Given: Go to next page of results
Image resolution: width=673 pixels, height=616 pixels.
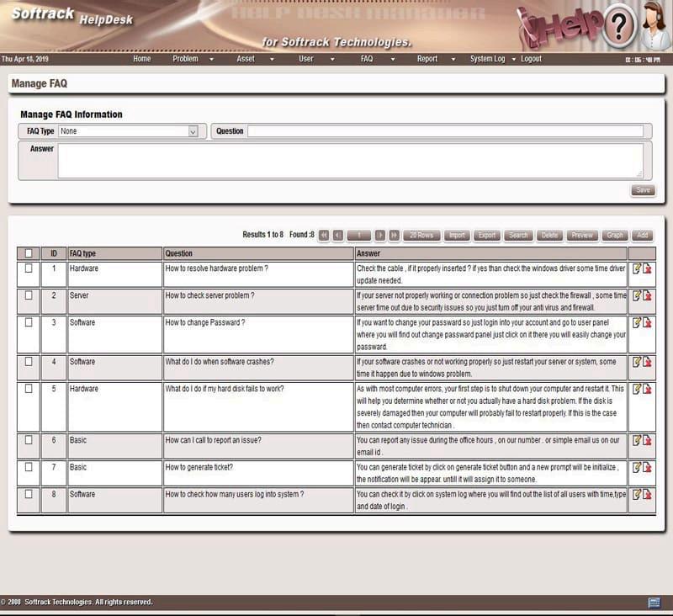Looking at the screenshot, I should [380, 236].
